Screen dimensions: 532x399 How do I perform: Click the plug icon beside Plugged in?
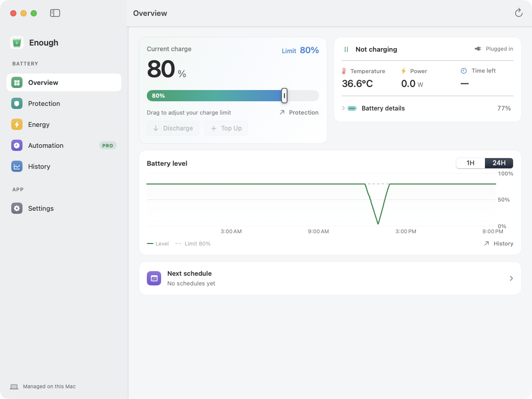(x=478, y=49)
